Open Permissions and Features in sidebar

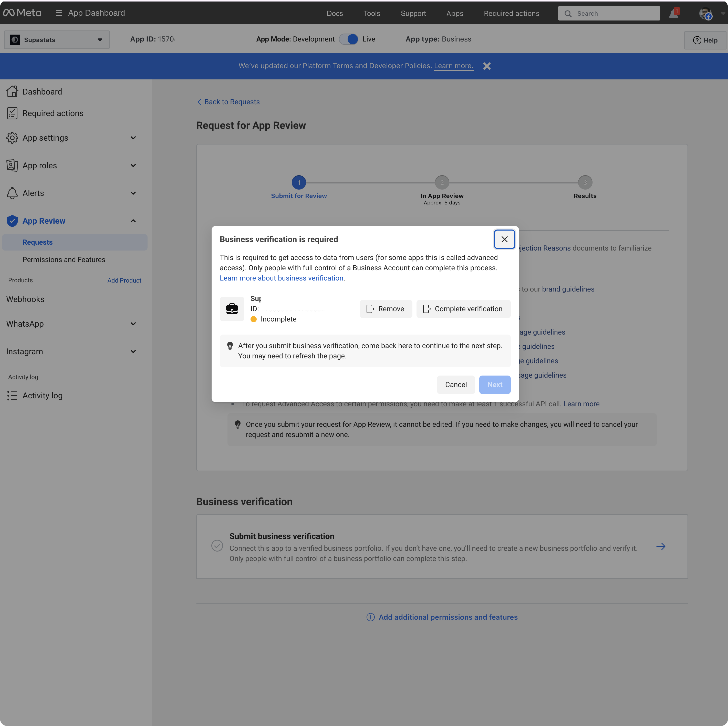[x=64, y=260]
